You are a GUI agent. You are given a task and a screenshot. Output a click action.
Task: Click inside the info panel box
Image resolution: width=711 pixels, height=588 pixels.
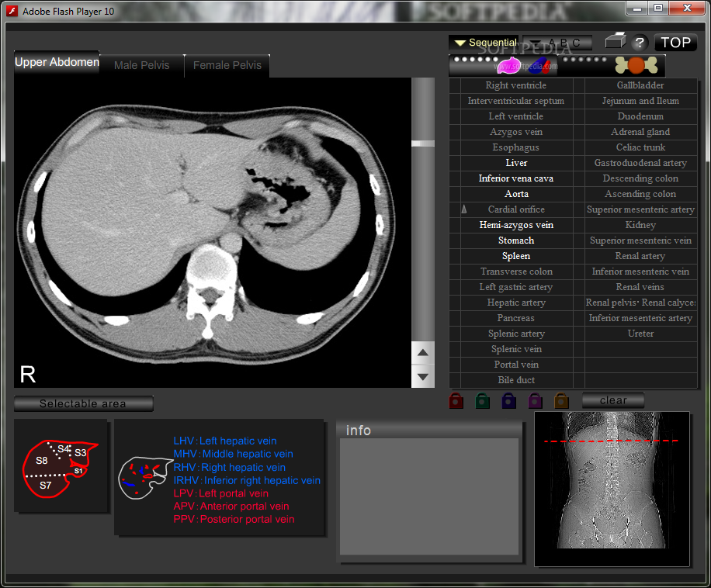tap(429, 496)
